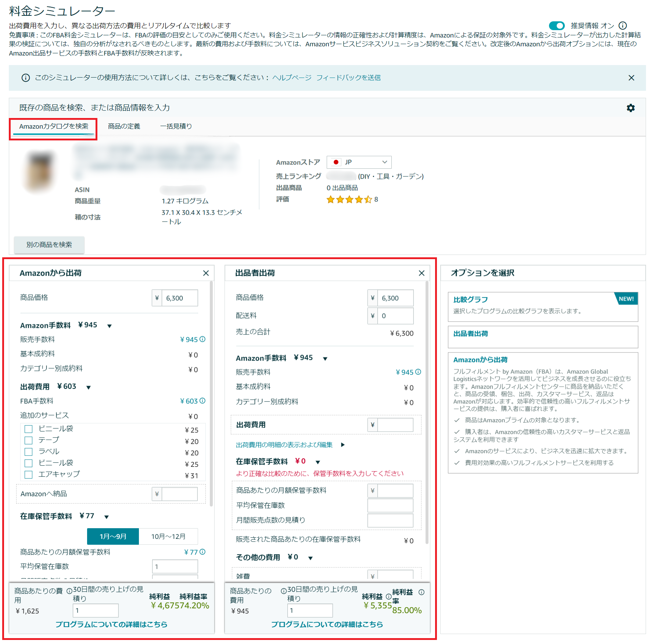Click 別の商品を検索 button
This screenshot has height=644, width=653.
coord(49,245)
